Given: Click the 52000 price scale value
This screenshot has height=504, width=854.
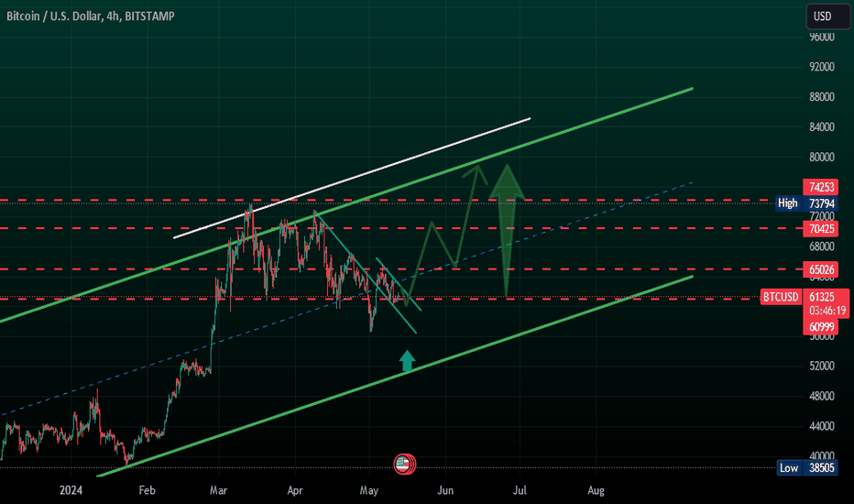Looking at the screenshot, I should pyautogui.click(x=821, y=366).
